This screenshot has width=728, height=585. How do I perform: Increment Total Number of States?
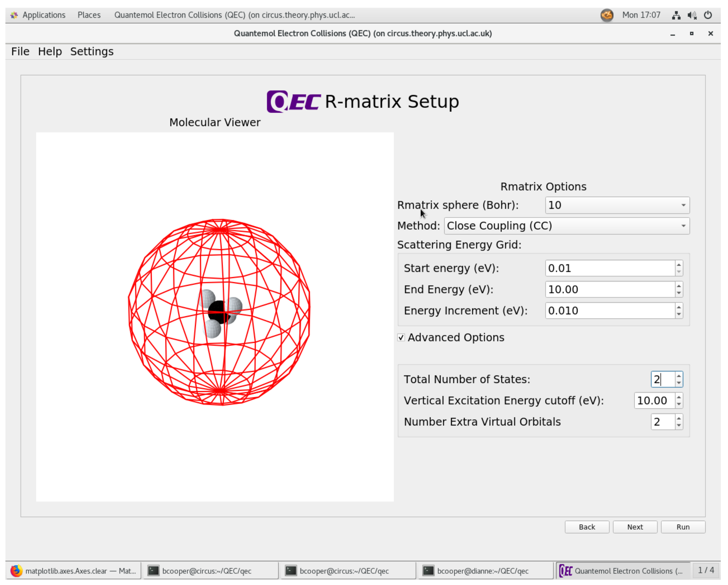679,376
